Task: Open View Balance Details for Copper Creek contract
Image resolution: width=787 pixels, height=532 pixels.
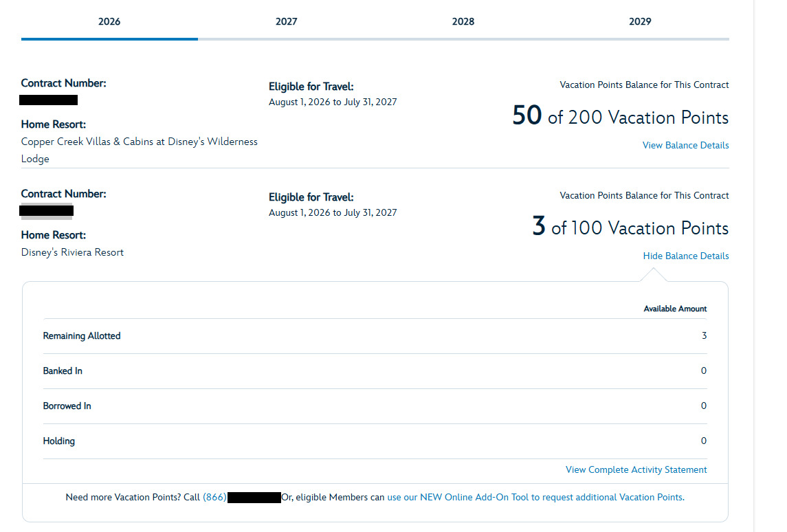Action: click(685, 145)
